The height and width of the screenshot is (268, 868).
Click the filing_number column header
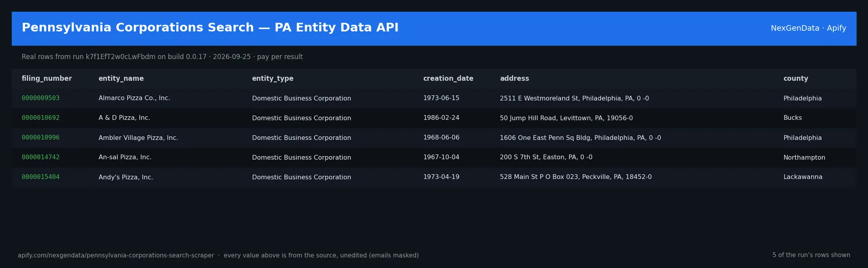[x=47, y=79]
